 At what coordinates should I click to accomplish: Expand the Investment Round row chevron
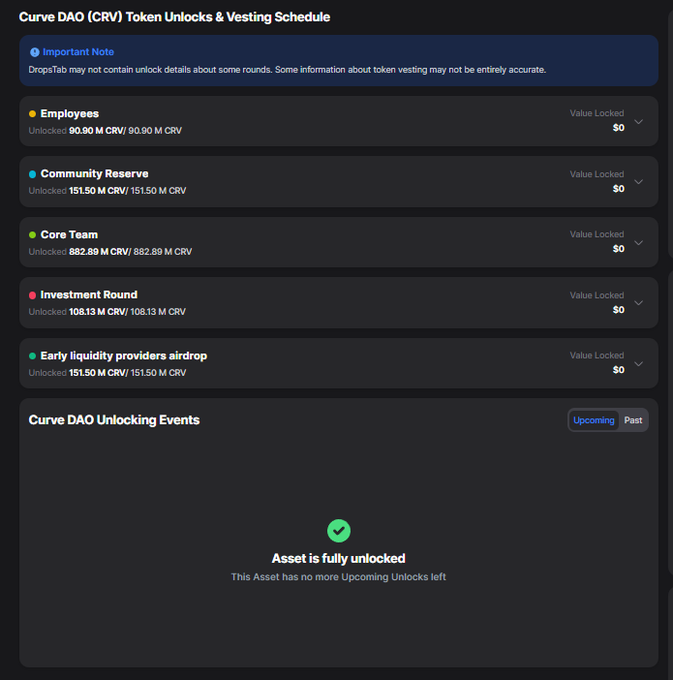(638, 303)
